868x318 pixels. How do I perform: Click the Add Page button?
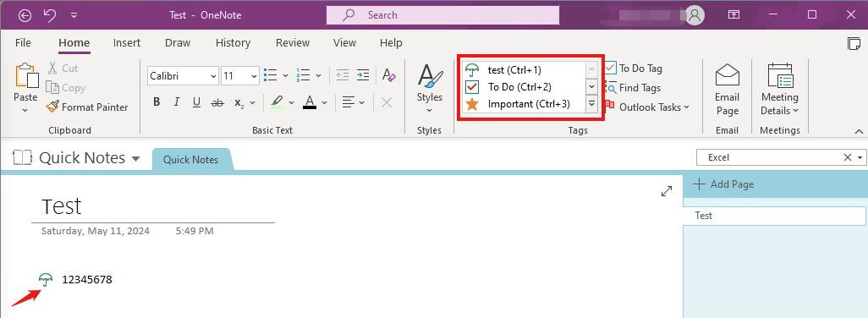(x=723, y=184)
